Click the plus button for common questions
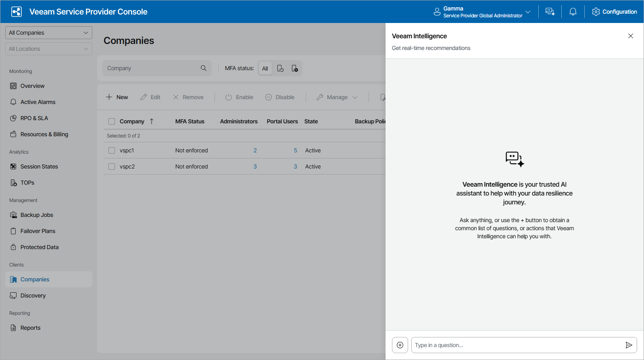 pyautogui.click(x=400, y=345)
